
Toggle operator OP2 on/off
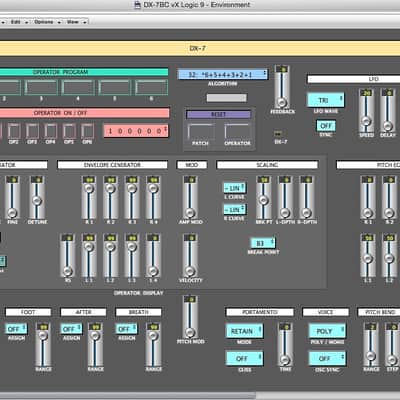[x=14, y=131]
